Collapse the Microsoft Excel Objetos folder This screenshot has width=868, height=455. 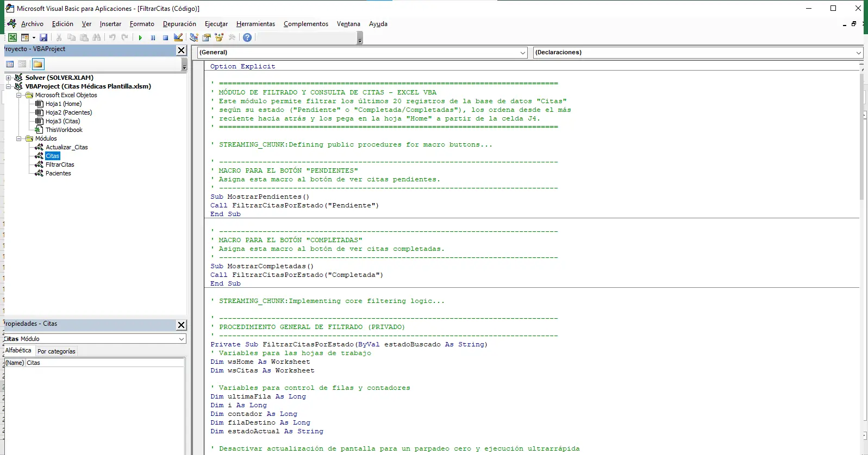(x=18, y=95)
